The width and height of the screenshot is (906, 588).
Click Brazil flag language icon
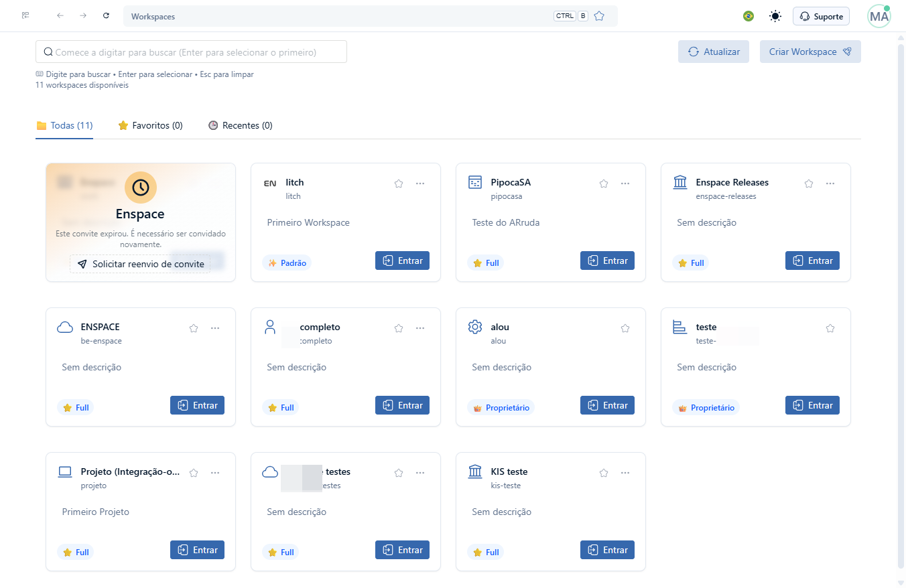749,16
